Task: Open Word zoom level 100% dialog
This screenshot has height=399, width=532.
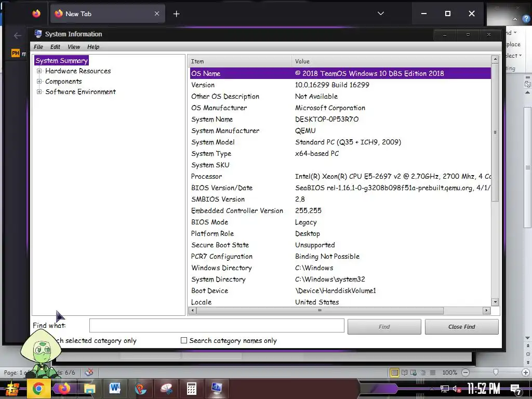Action: (449, 373)
